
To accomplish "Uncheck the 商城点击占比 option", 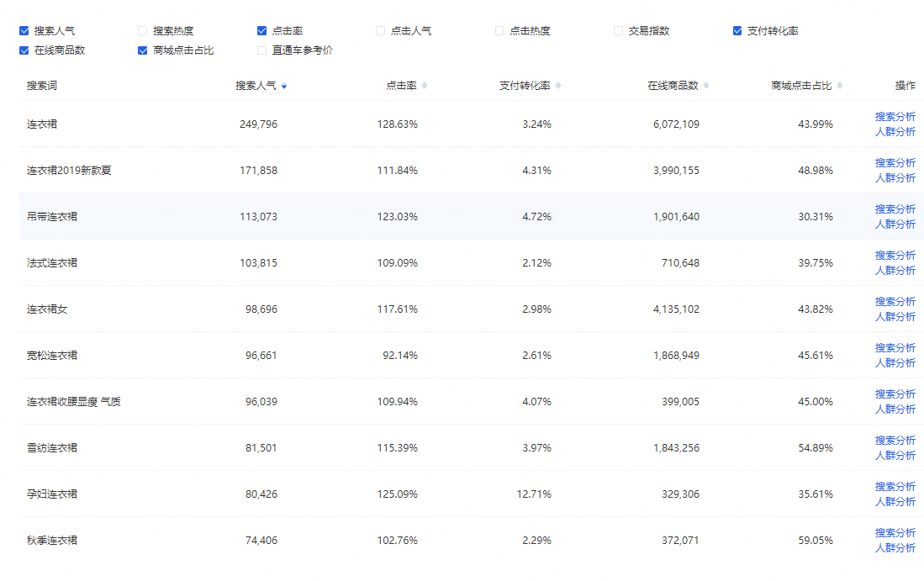I will [142, 50].
